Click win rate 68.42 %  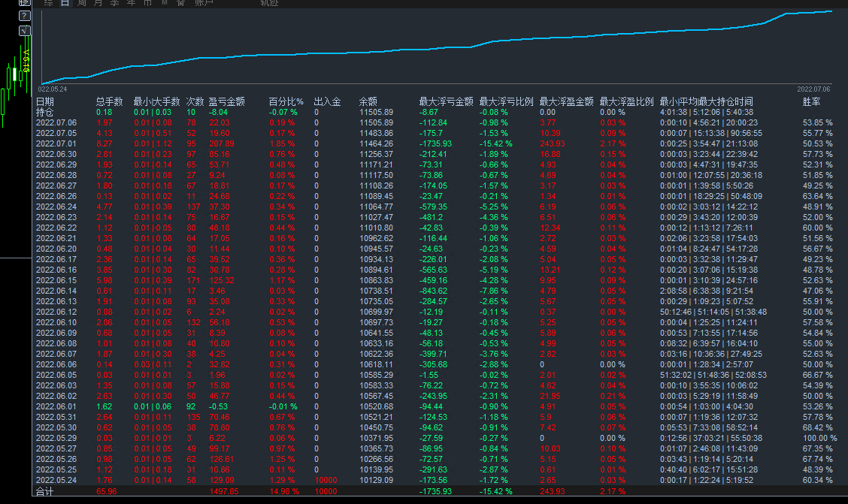tap(818, 428)
